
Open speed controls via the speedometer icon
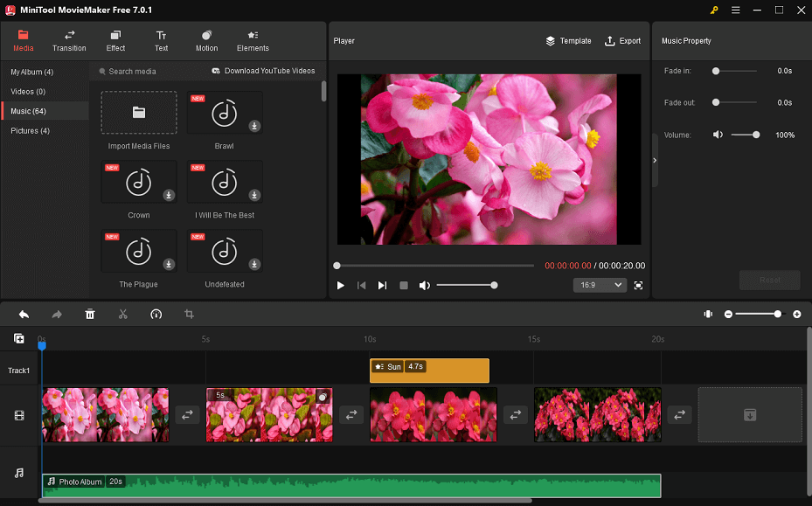156,314
